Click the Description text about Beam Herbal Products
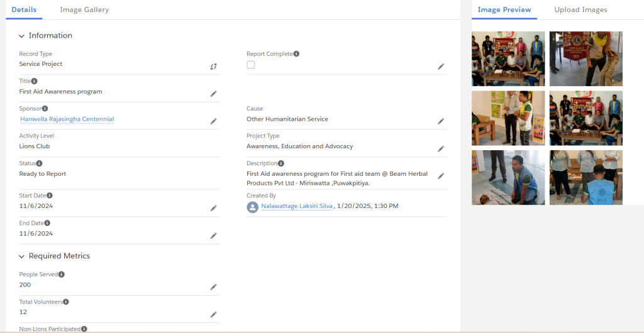This screenshot has width=644, height=333. pyautogui.click(x=337, y=179)
